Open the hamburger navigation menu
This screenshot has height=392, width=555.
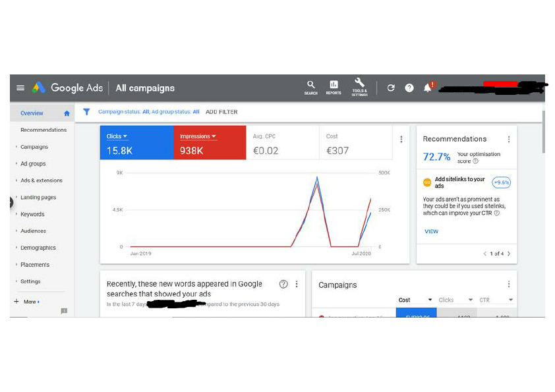click(20, 88)
